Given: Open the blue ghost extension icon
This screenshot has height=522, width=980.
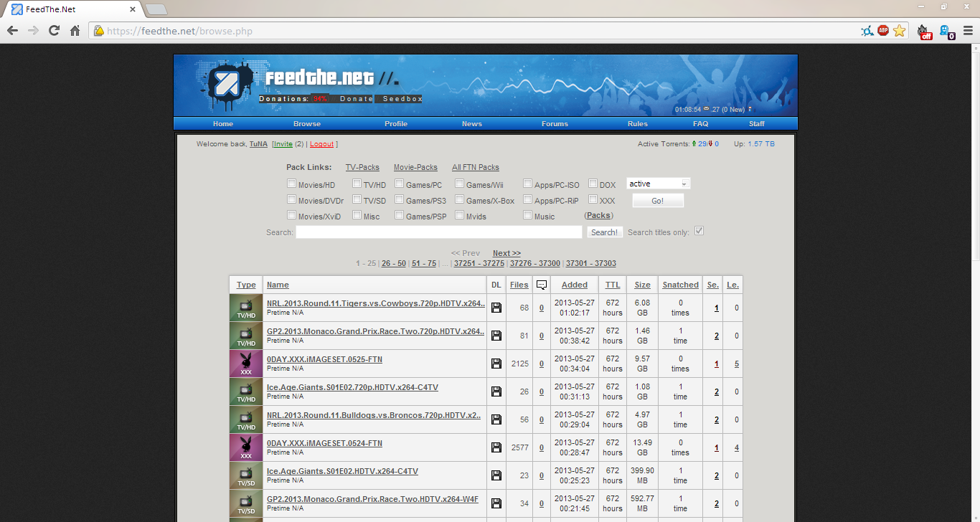Looking at the screenshot, I should click(946, 32).
